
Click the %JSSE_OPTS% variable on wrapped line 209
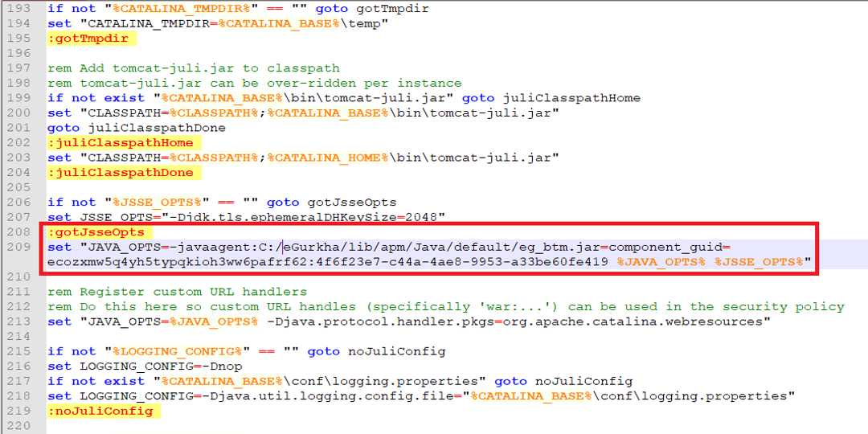pos(759,260)
